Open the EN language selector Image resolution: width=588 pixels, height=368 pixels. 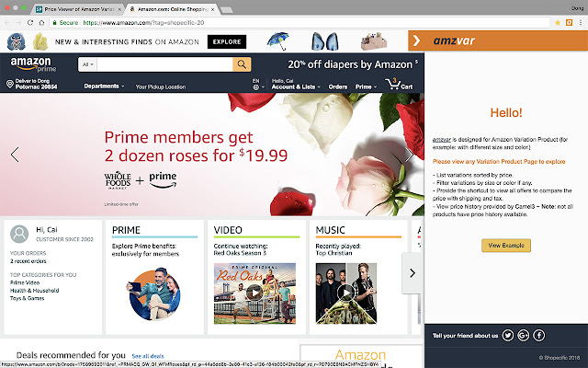tap(257, 84)
